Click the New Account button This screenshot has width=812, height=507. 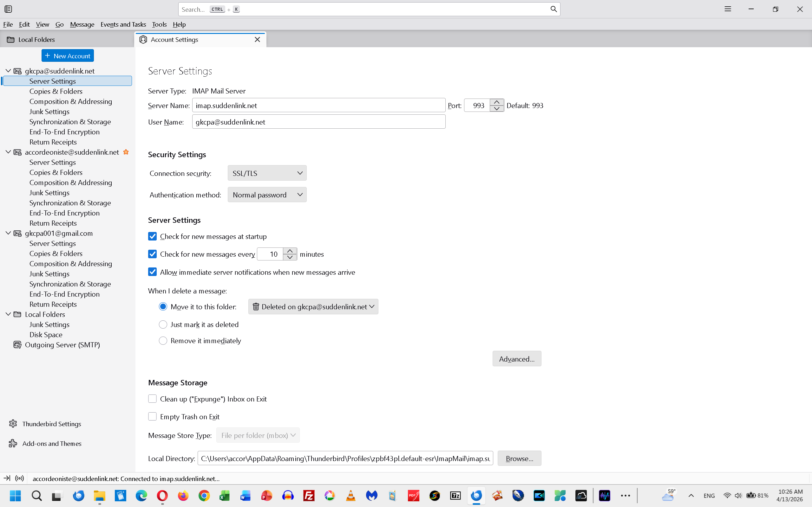[x=68, y=56]
